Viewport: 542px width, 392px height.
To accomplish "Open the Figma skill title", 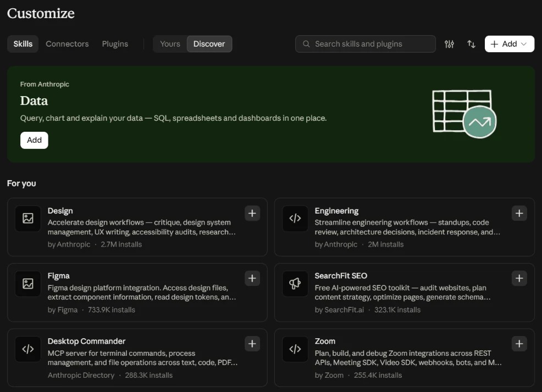I will (x=58, y=276).
